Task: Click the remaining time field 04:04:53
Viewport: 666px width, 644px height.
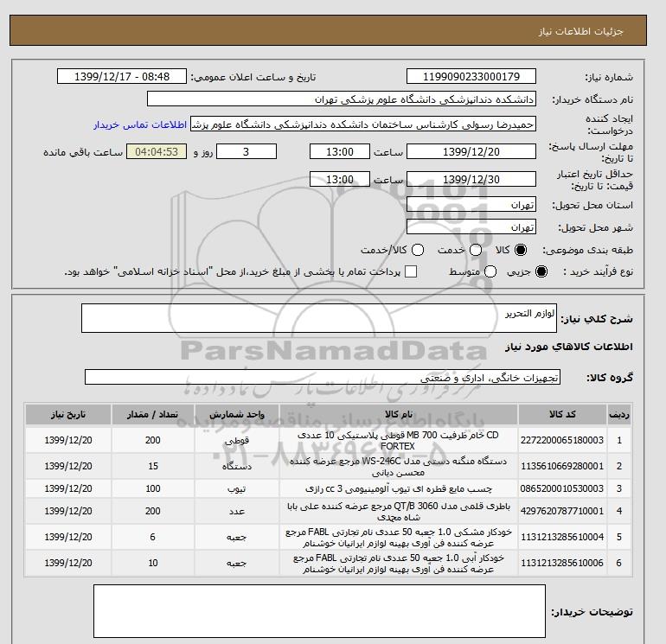Action: (x=157, y=151)
